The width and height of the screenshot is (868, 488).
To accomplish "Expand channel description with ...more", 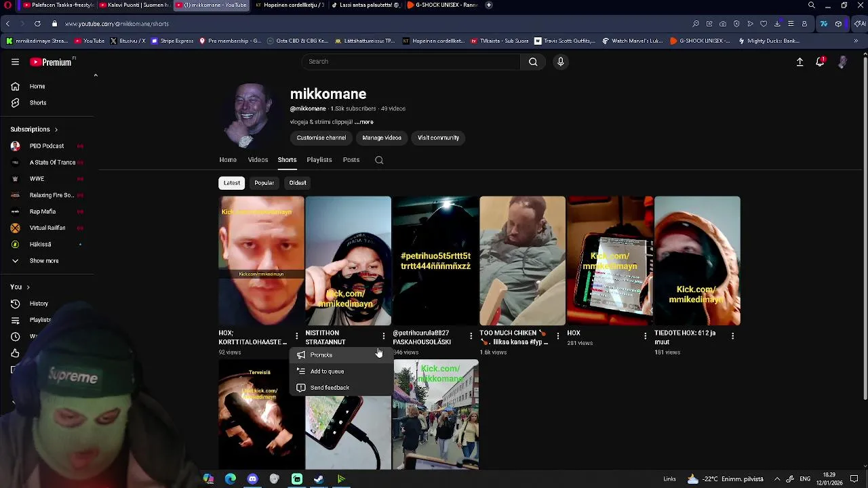I will point(363,122).
